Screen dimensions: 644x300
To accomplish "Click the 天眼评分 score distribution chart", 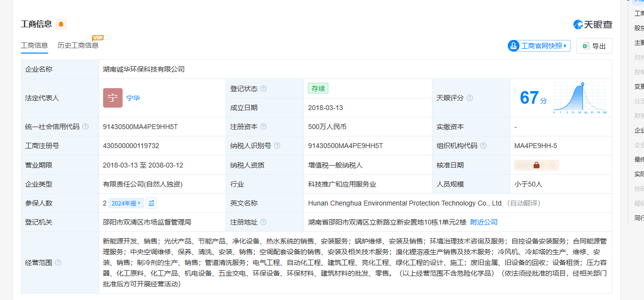I will click(x=580, y=98).
